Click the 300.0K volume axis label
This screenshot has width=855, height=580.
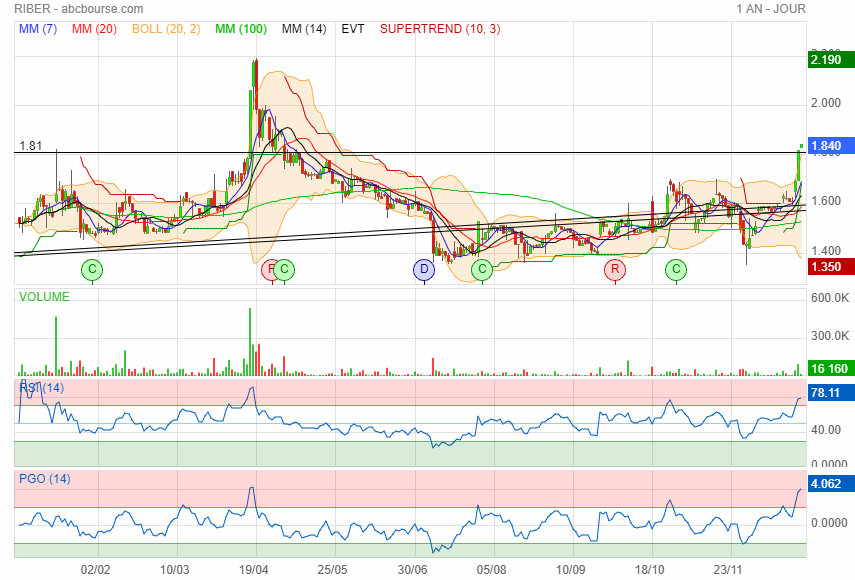click(830, 336)
